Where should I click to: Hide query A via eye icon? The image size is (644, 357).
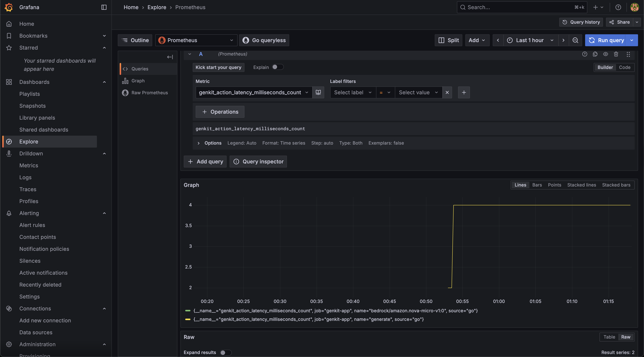(605, 54)
